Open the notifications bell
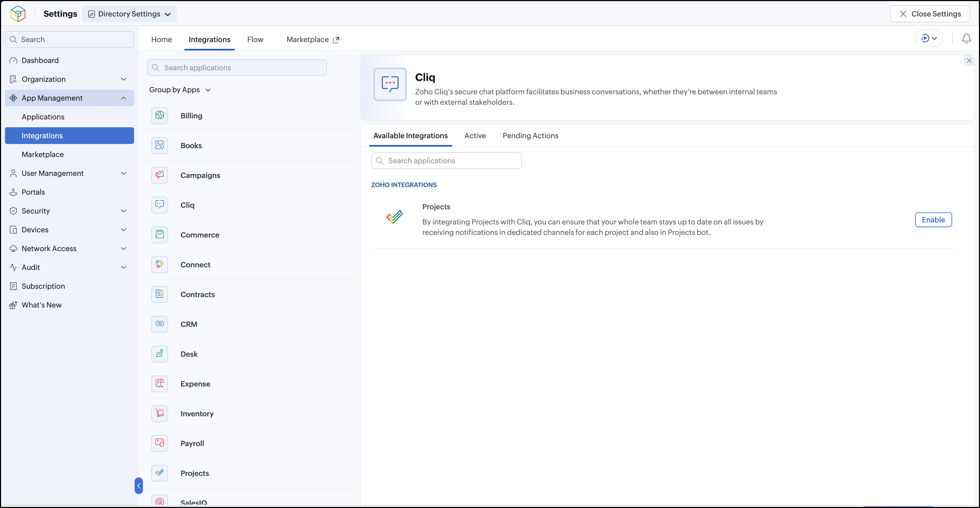Screen dimensions: 980x508 click(x=966, y=38)
